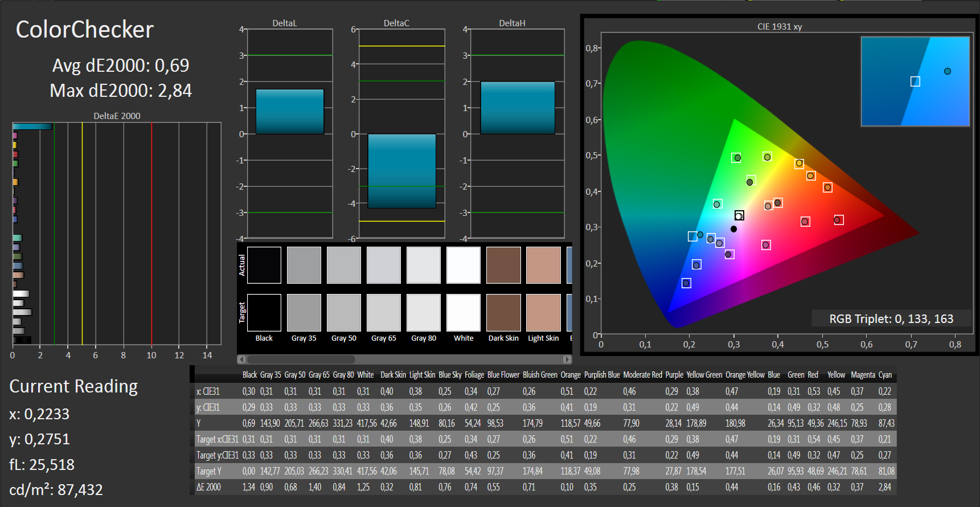
Task: Click the DeltaH chart bar
Action: [518, 108]
